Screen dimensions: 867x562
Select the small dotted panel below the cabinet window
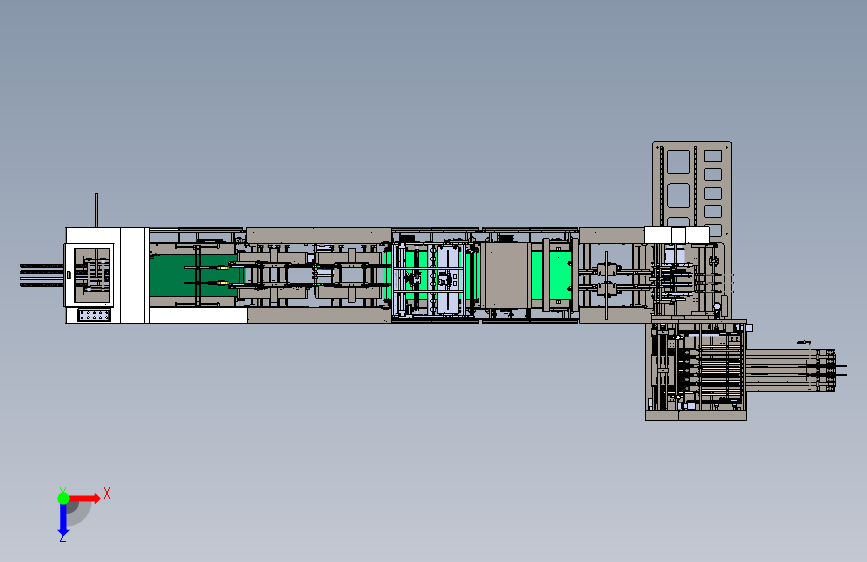94,315
